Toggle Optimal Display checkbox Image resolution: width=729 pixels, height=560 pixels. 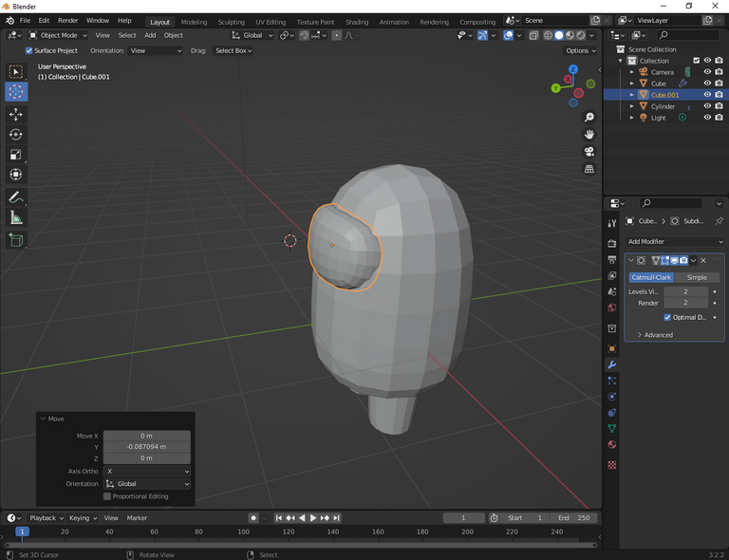tap(667, 317)
